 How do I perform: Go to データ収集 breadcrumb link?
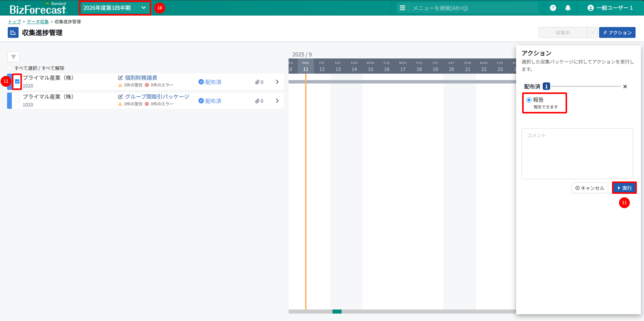[x=38, y=22]
